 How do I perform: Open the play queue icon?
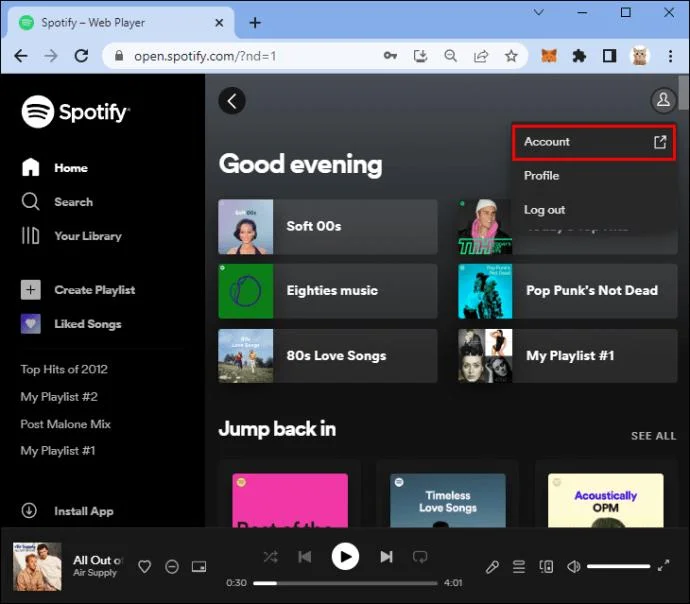tap(519, 567)
